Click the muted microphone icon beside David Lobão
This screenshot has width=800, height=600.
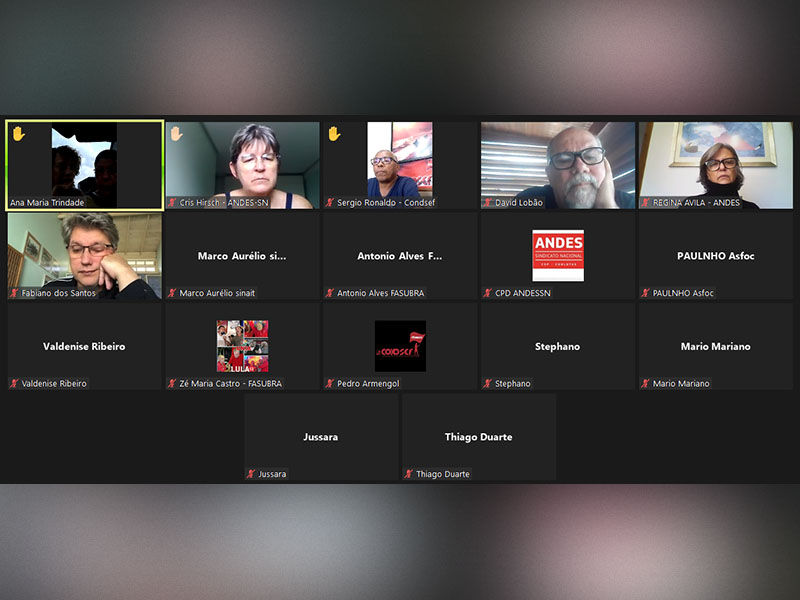pyautogui.click(x=488, y=203)
